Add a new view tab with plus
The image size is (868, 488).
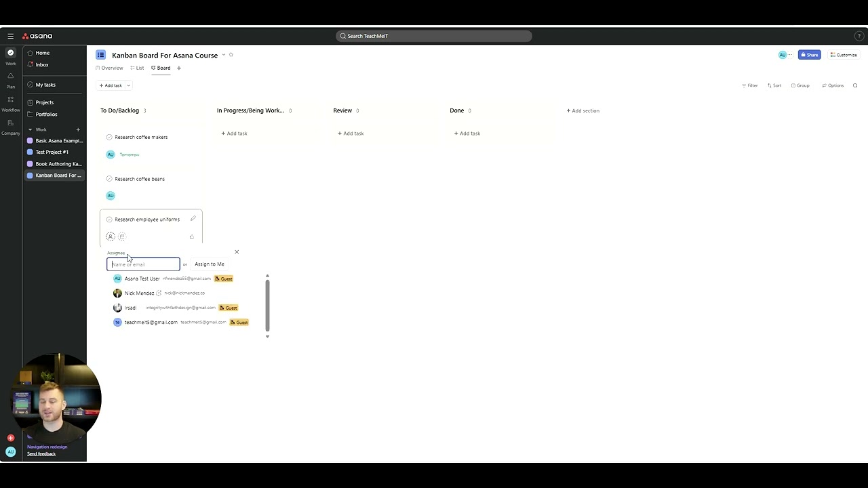click(x=179, y=68)
